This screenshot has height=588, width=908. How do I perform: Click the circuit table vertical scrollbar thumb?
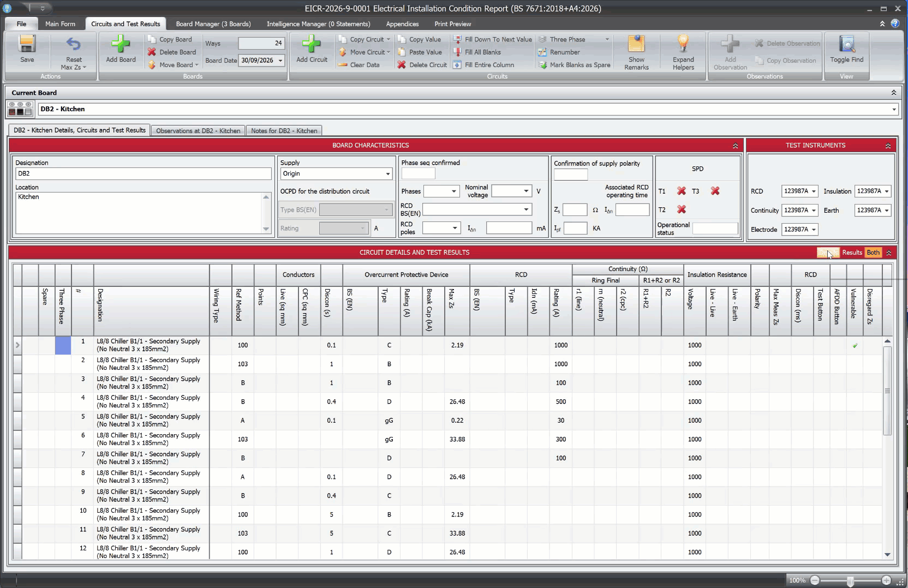pos(887,391)
